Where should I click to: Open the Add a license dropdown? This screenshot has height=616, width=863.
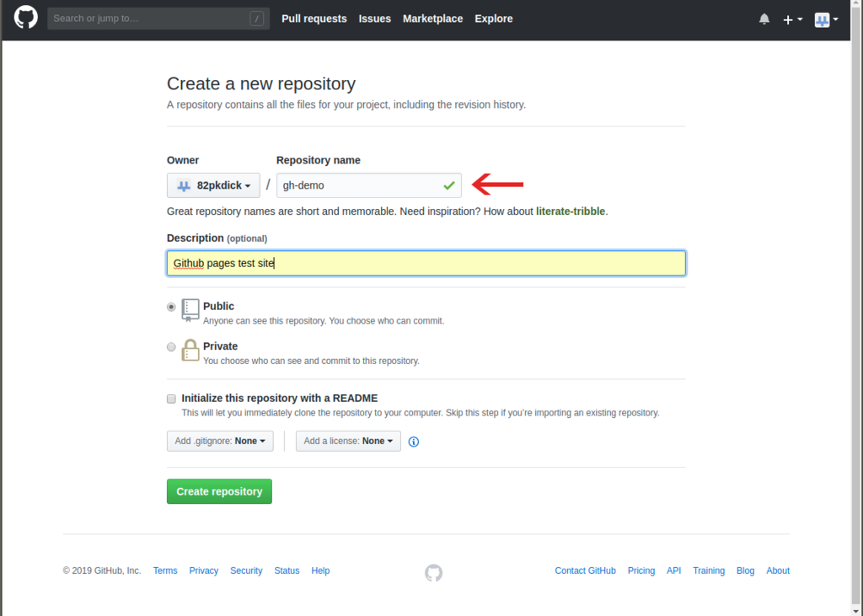pyautogui.click(x=348, y=441)
